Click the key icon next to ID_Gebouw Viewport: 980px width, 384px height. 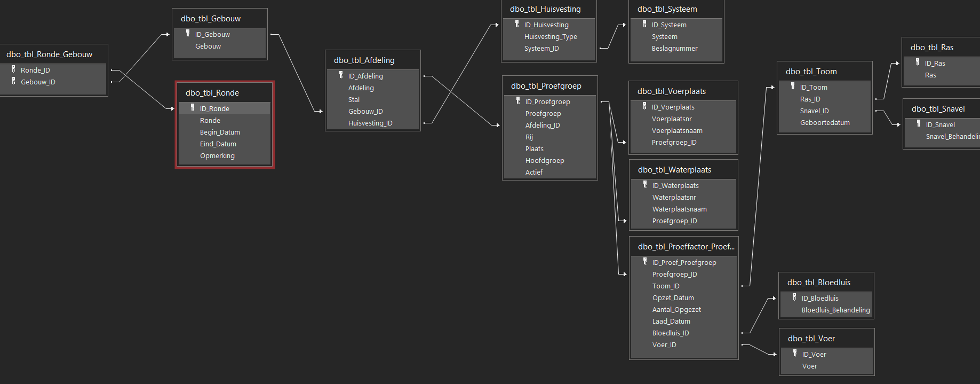click(x=188, y=34)
